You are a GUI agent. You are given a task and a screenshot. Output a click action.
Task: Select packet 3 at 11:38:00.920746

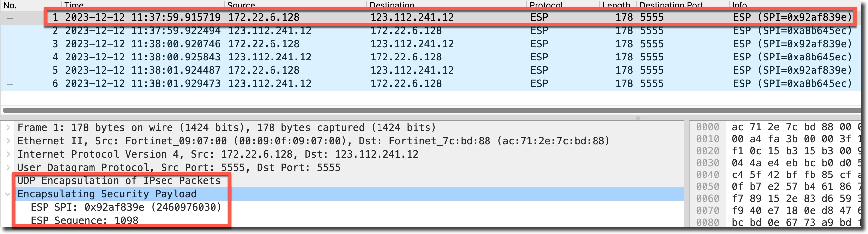click(x=270, y=44)
